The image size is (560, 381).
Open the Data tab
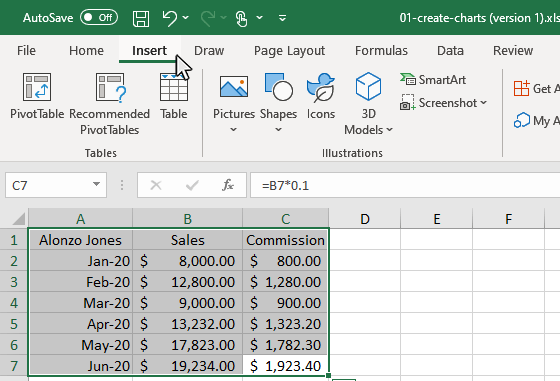(450, 50)
